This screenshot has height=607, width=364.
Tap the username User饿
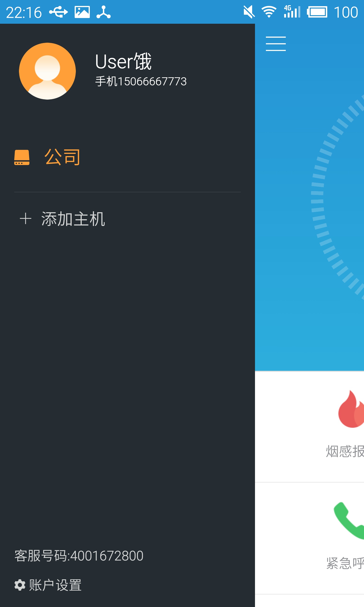pyautogui.click(x=123, y=61)
